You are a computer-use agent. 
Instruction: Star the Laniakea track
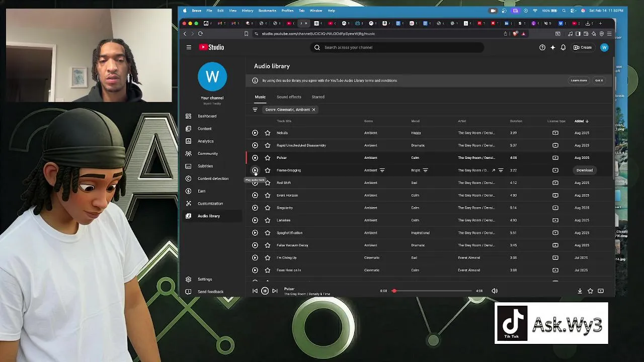click(x=268, y=220)
